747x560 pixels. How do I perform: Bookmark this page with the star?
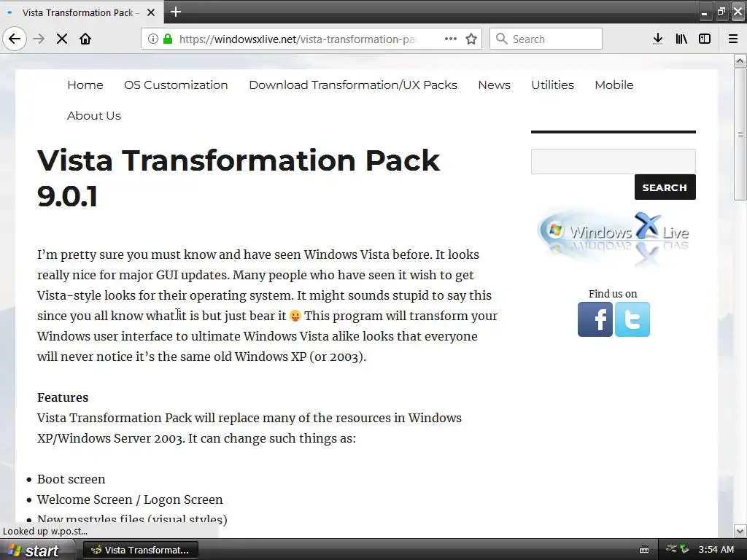(471, 39)
